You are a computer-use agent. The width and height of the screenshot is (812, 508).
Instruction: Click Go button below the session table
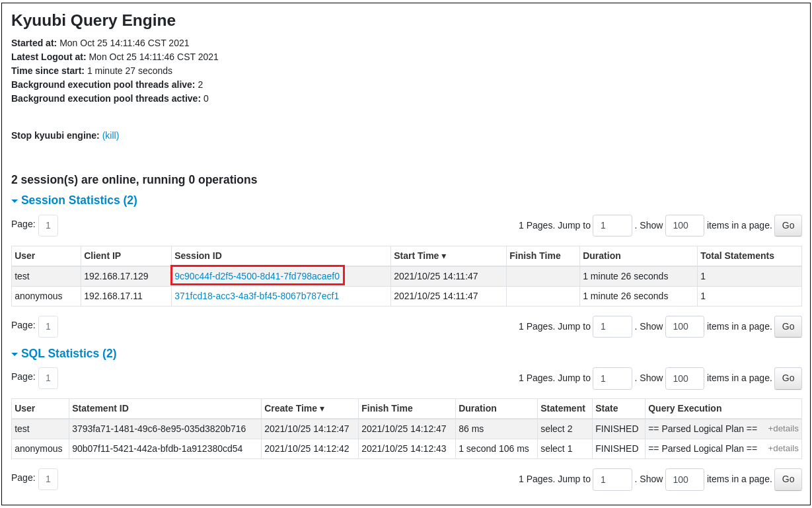click(788, 326)
